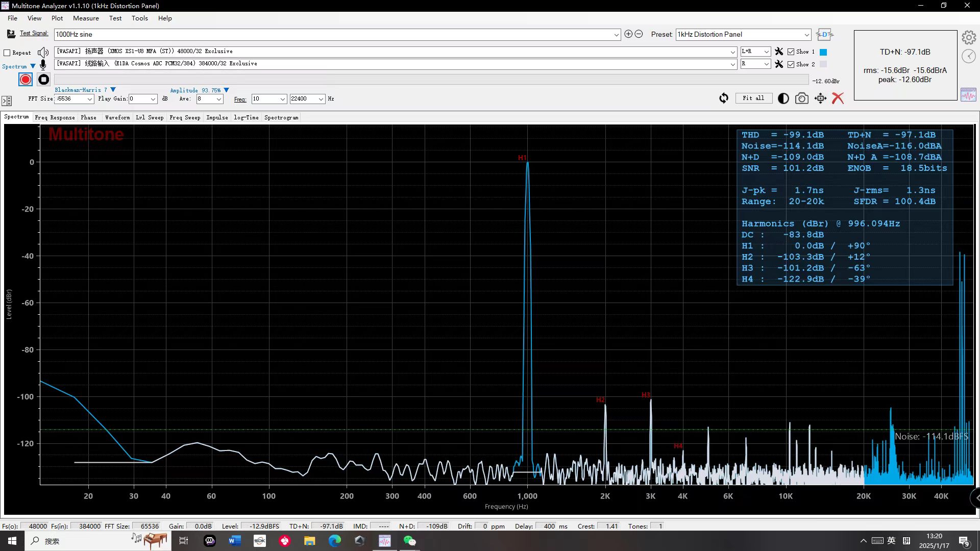This screenshot has width=980, height=551.
Task: Switch to the Freq Response tab
Action: (x=55, y=117)
